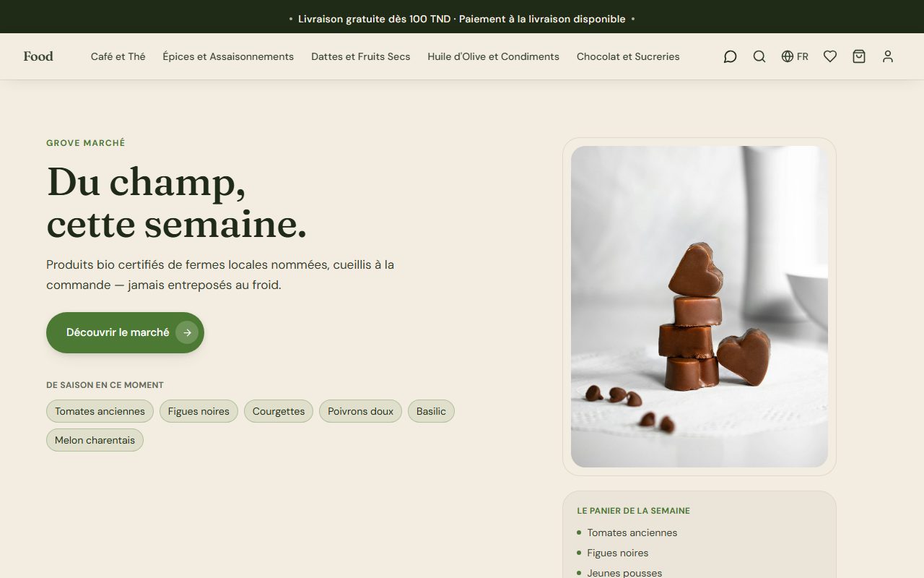Click the Découvrir le marché button
Screen dimensions: 924x578
click(x=125, y=332)
